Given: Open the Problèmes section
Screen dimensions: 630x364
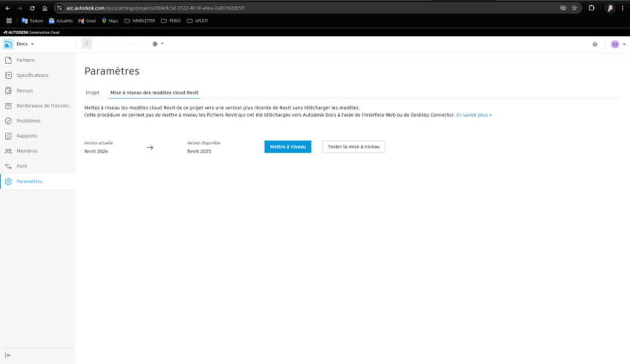Looking at the screenshot, I should click(x=28, y=121).
